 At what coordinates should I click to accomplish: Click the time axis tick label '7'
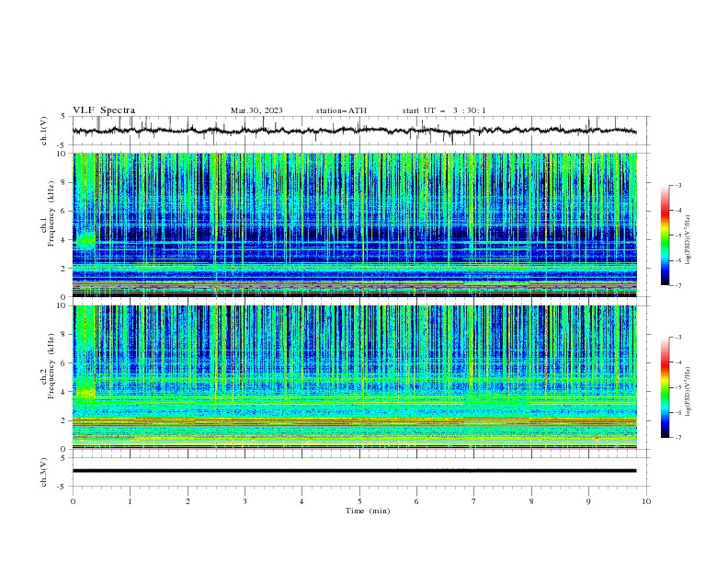474,501
